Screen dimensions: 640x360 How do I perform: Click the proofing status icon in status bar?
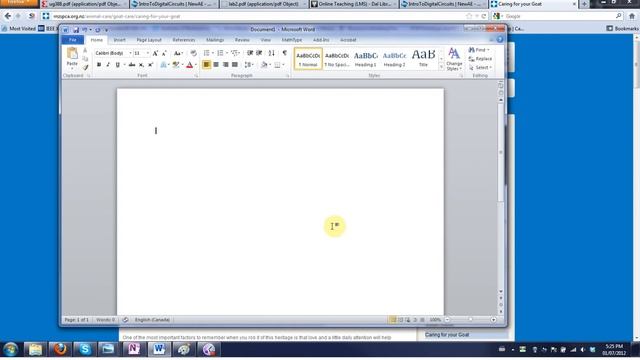tap(125, 320)
